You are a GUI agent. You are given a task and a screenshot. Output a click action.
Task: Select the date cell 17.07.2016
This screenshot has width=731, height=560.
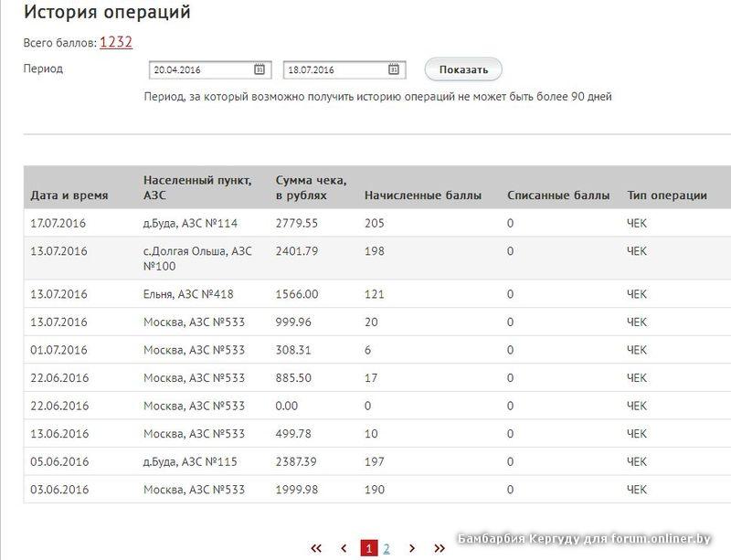click(58, 223)
